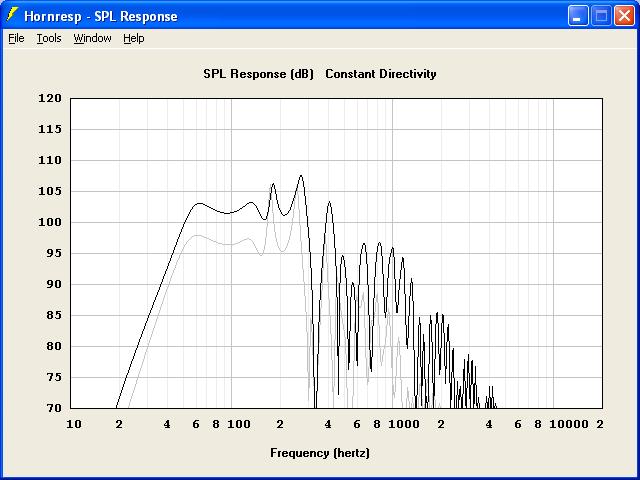
Task: Maximize the Hornresp window
Action: tap(601, 16)
